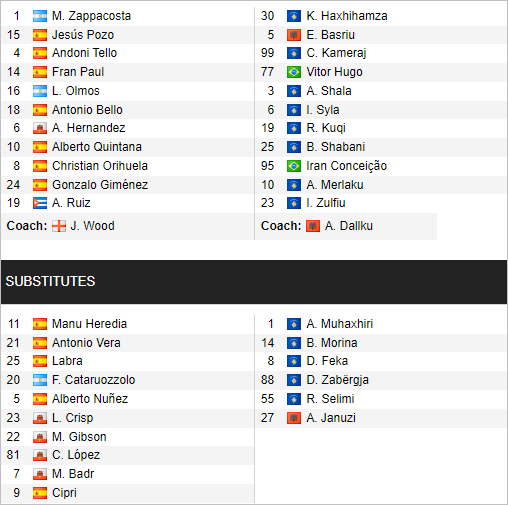Open coach A. Dallku's page
Viewport: 508px width, 505px height.
point(349,226)
